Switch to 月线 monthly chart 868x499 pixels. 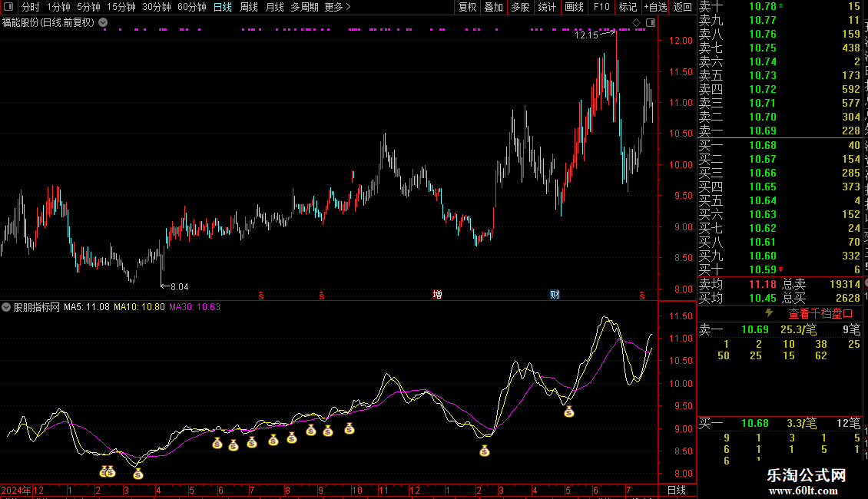pyautogui.click(x=274, y=7)
